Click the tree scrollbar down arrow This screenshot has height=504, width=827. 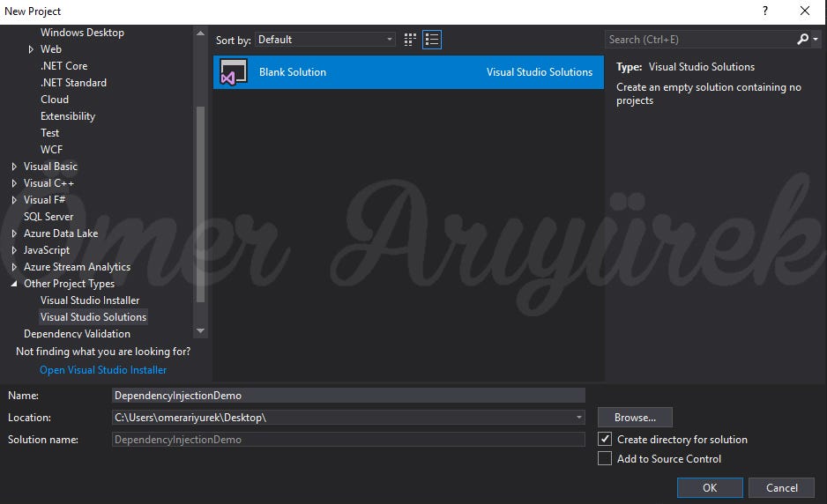200,331
